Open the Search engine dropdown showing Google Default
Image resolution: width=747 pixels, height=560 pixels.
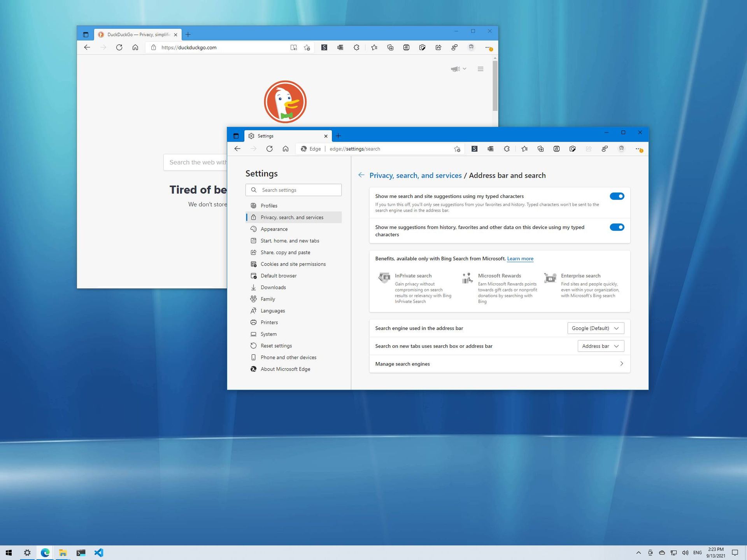coord(595,328)
